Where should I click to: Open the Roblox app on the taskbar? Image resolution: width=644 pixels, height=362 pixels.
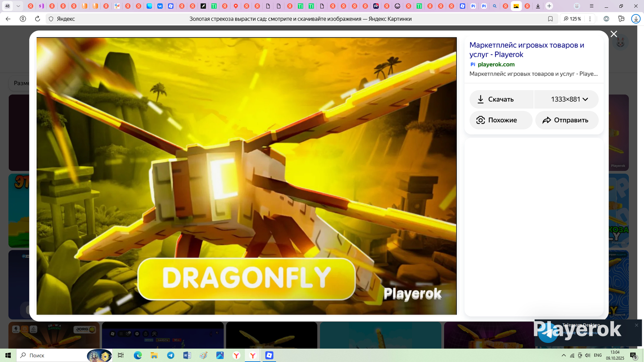[269, 355]
